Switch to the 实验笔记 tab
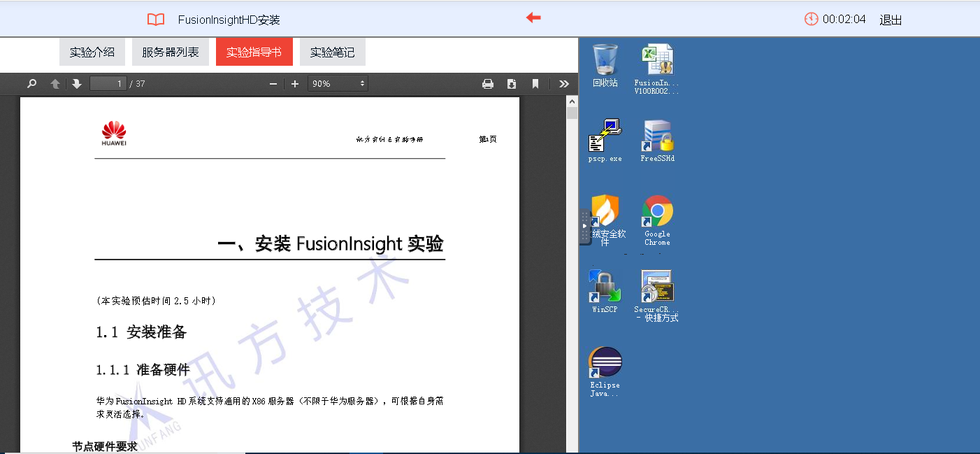The height and width of the screenshot is (454, 980). (x=332, y=51)
